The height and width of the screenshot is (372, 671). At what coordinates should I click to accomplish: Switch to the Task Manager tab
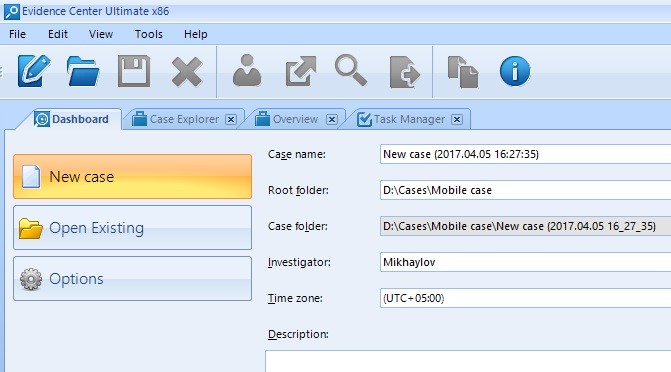click(x=409, y=119)
